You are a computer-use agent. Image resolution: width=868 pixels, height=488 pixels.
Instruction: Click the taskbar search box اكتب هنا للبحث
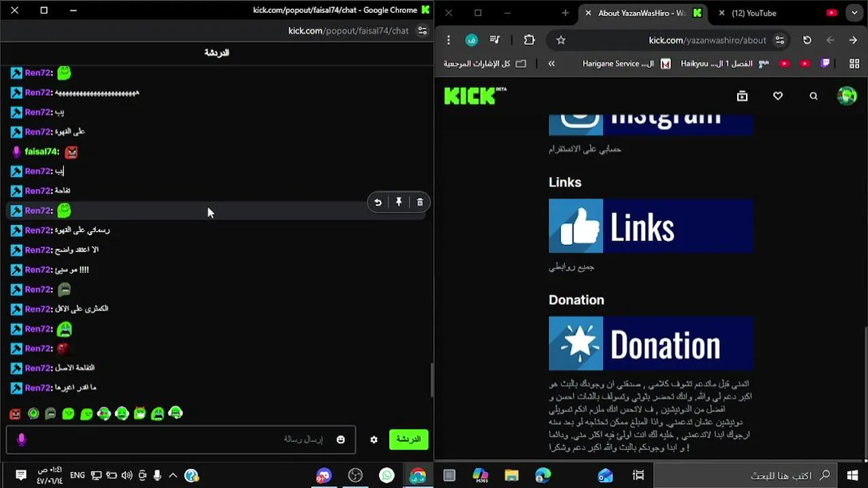point(745,476)
